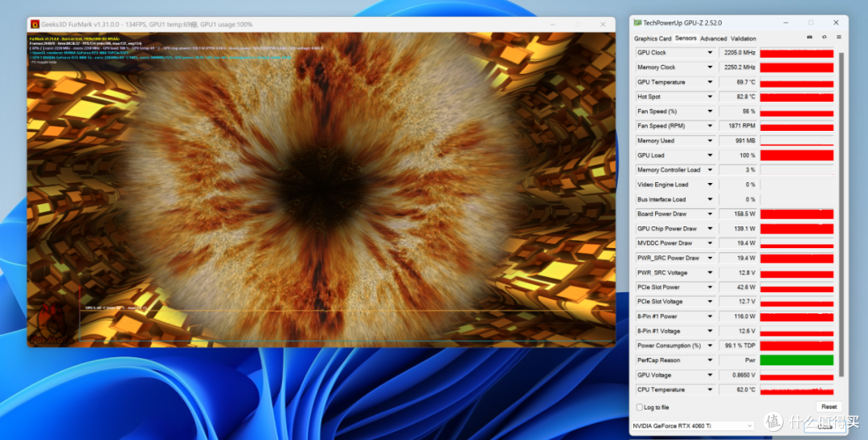Open the PerfCap Reason dropdown arrow
868x440 pixels.
[710, 361]
